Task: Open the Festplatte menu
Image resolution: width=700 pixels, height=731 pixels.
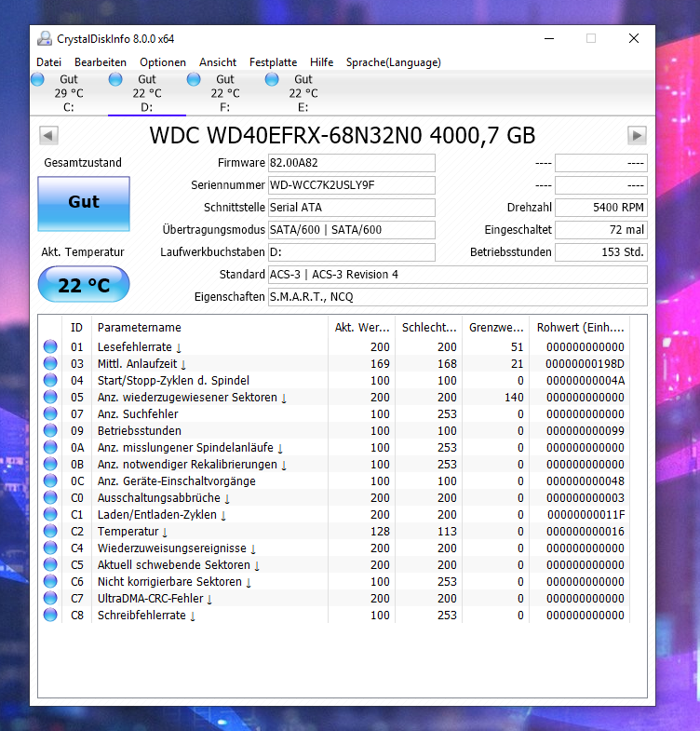Action: (x=273, y=62)
